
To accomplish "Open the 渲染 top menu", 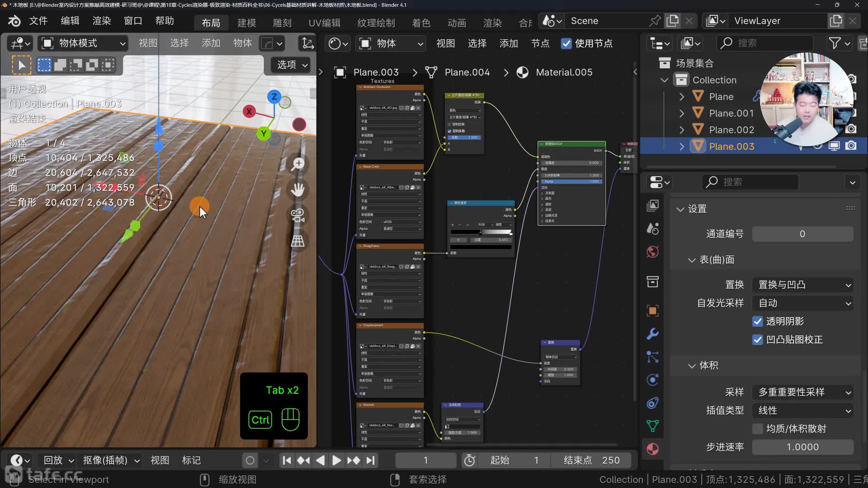I will pyautogui.click(x=101, y=21).
